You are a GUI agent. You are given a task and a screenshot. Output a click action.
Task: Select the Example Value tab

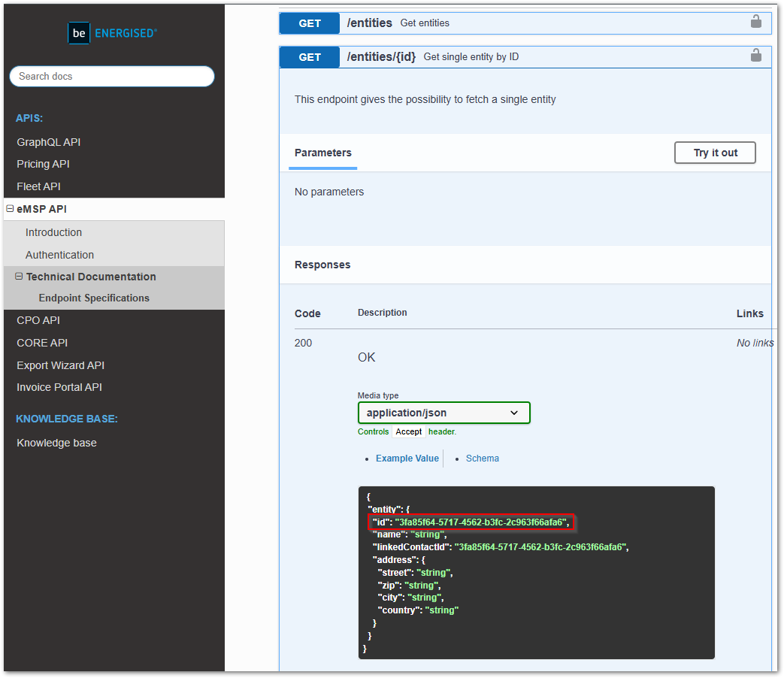coord(407,459)
